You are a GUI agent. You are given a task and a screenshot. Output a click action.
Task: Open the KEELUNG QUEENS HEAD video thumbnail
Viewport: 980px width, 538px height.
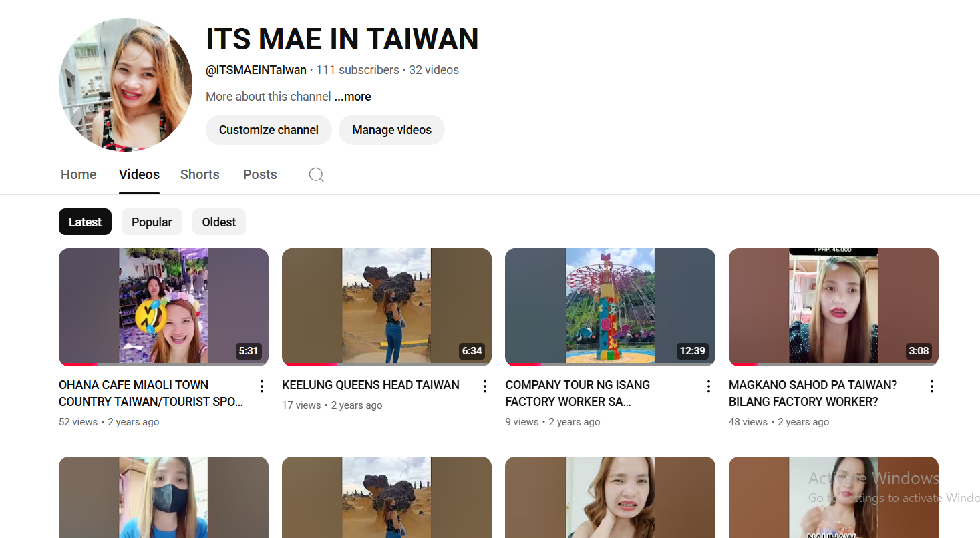click(387, 307)
